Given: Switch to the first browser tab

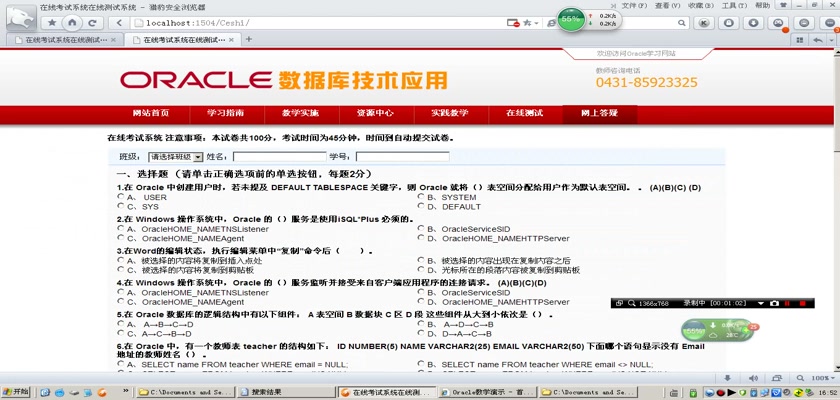Looking at the screenshot, I should (64, 40).
